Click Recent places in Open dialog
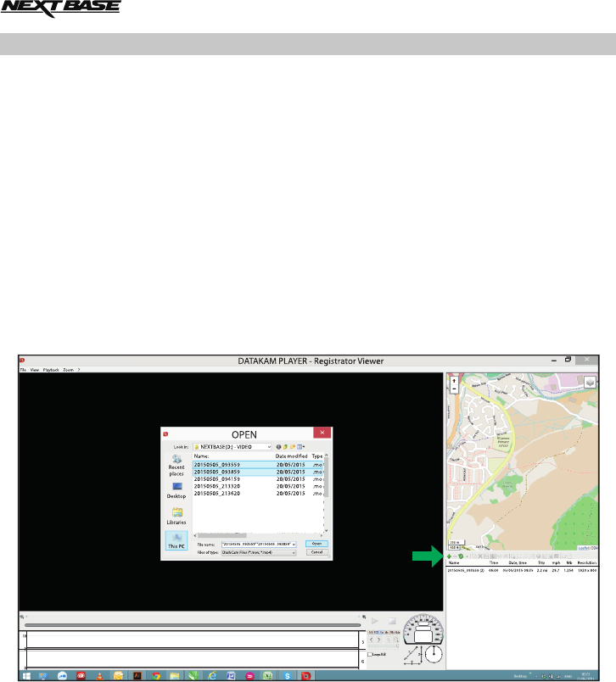This screenshot has height=682, width=616. coord(176,465)
